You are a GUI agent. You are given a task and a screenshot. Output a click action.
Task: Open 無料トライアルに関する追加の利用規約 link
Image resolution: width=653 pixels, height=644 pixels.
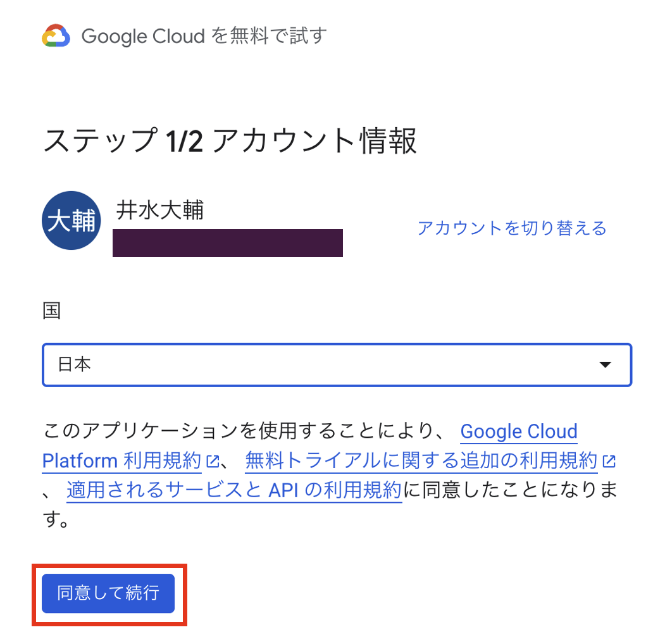[x=421, y=461]
